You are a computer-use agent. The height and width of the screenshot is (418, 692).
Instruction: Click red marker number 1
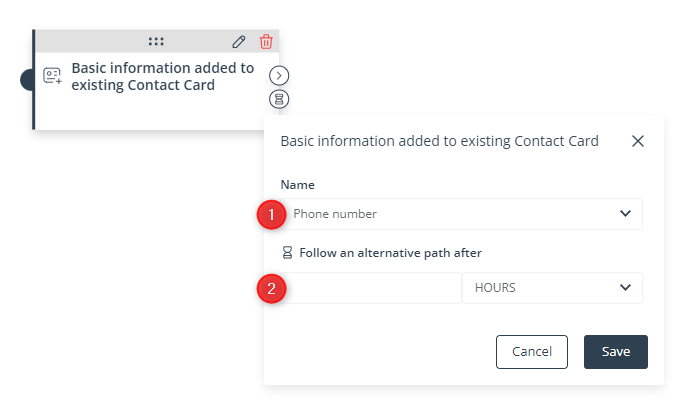point(271,215)
